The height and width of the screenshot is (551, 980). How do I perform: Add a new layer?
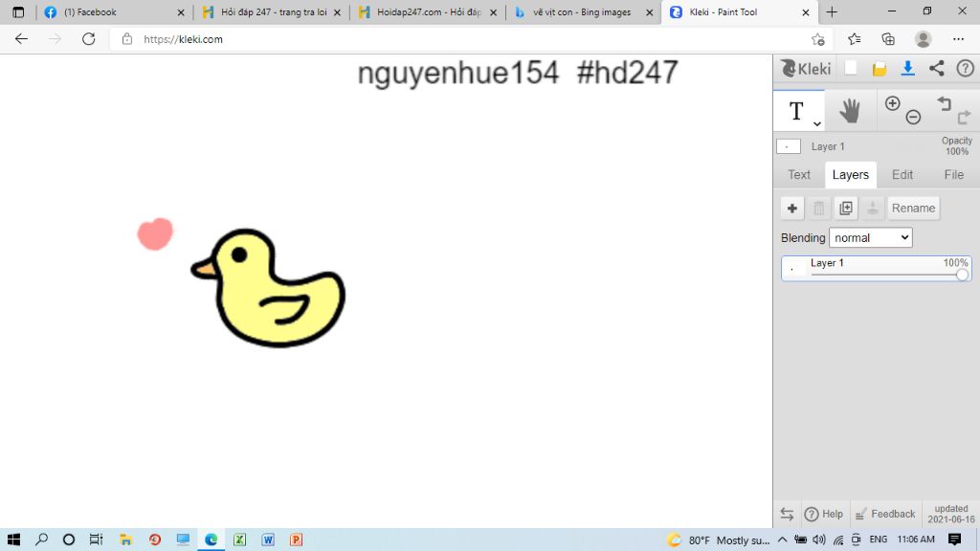pos(791,208)
